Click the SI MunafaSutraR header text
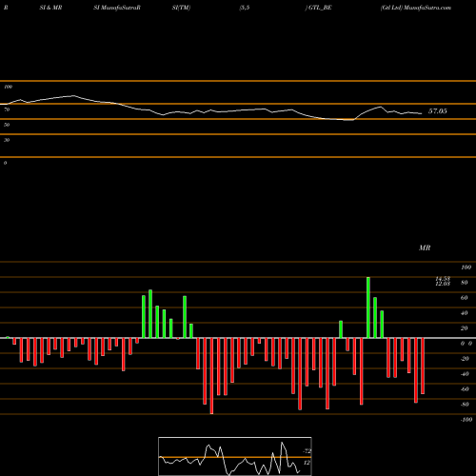 117,8
